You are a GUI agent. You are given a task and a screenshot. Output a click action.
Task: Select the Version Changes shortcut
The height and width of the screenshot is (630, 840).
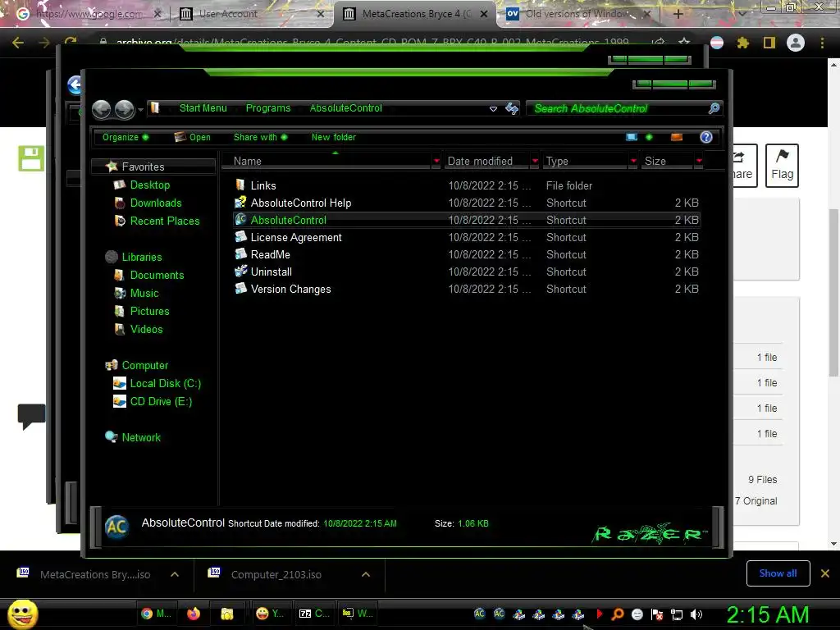467,289
